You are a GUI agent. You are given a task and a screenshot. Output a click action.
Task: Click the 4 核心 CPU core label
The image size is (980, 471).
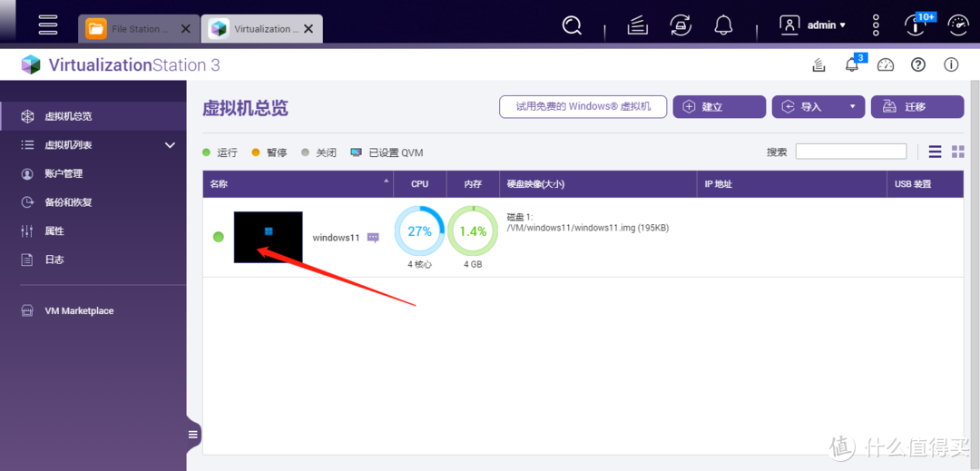[x=419, y=264]
